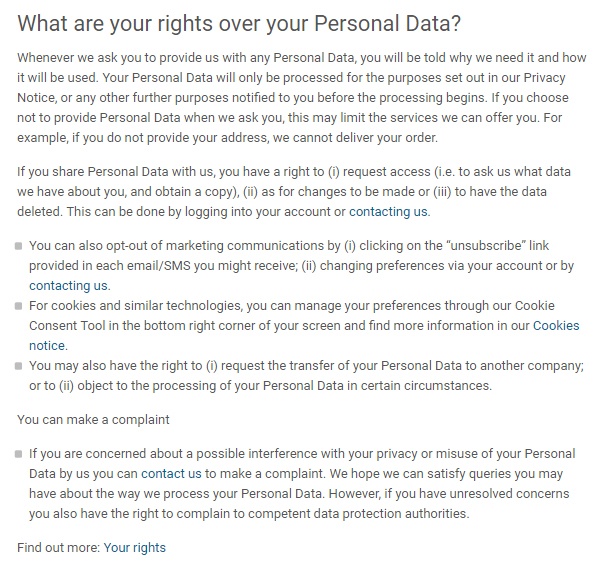The image size is (603, 563).
Task: Click the bullet marker beside privacy interference item
Action: coord(18,454)
